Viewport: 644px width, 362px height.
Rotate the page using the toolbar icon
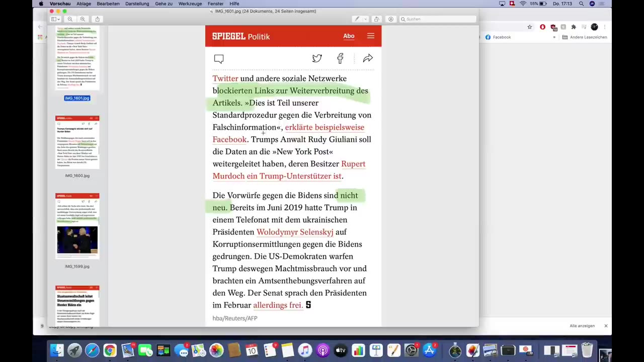[377, 19]
